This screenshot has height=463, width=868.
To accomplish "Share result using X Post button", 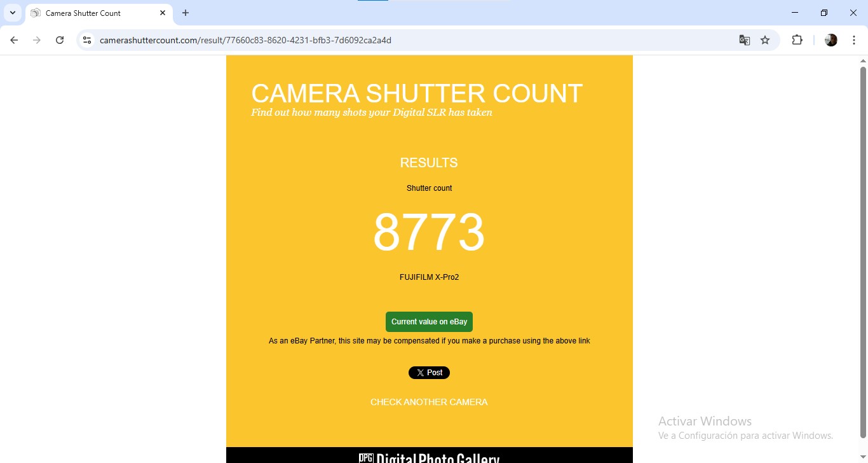I will (x=429, y=373).
